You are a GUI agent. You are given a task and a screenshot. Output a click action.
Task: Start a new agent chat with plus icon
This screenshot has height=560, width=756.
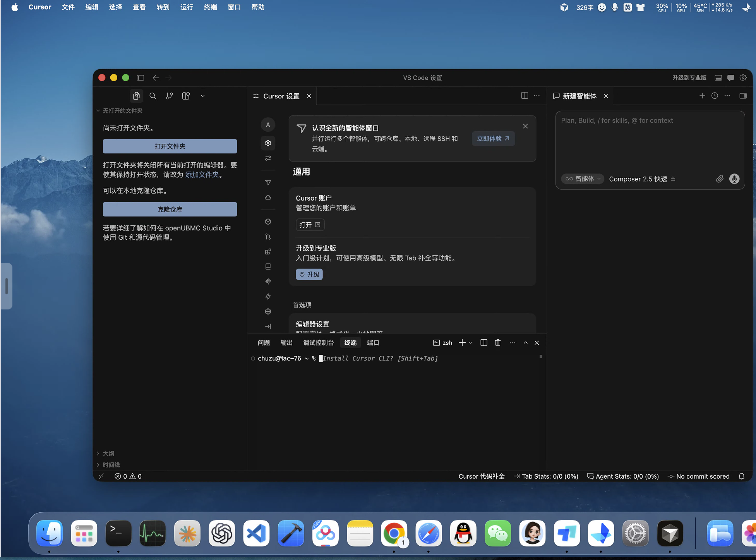click(x=702, y=96)
